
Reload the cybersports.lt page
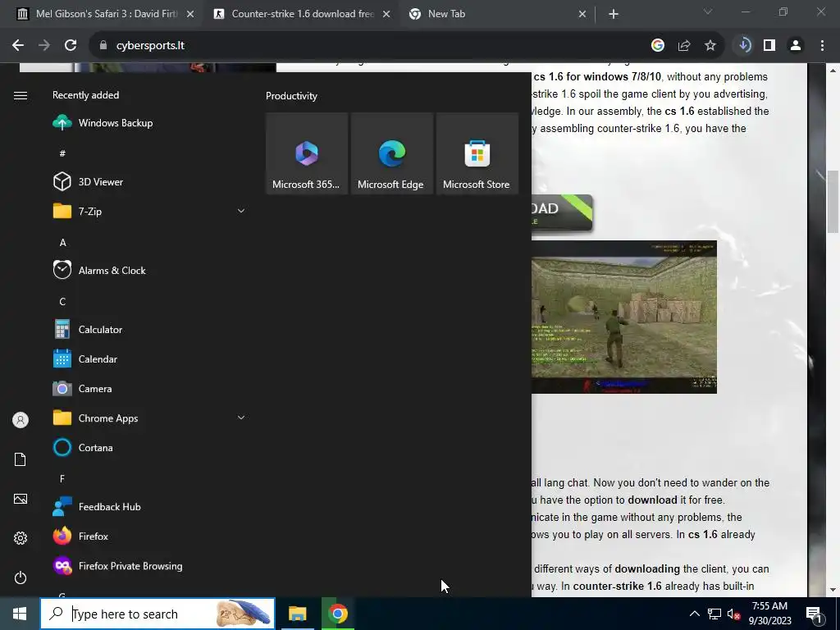click(x=71, y=46)
